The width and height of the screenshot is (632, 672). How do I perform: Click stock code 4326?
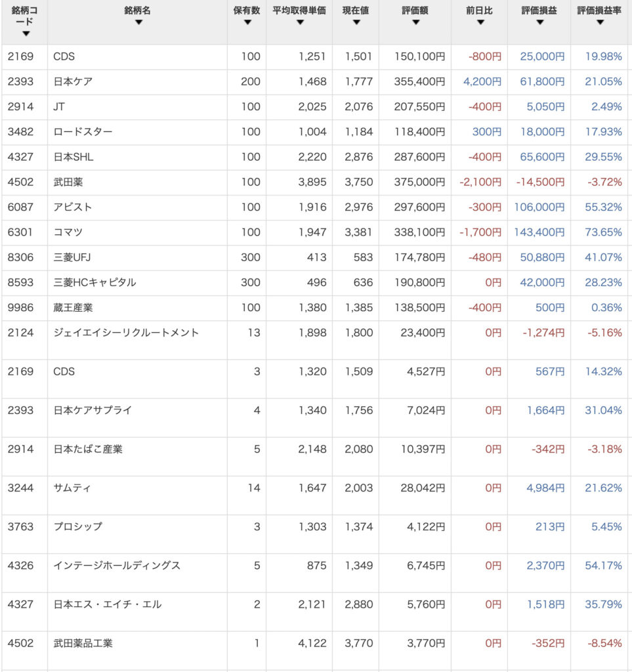pyautogui.click(x=20, y=565)
